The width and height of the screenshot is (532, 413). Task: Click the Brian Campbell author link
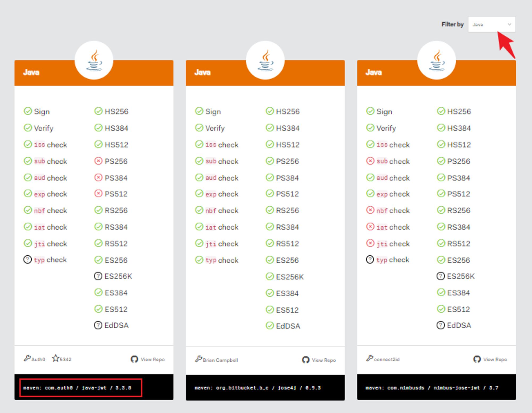tap(220, 360)
